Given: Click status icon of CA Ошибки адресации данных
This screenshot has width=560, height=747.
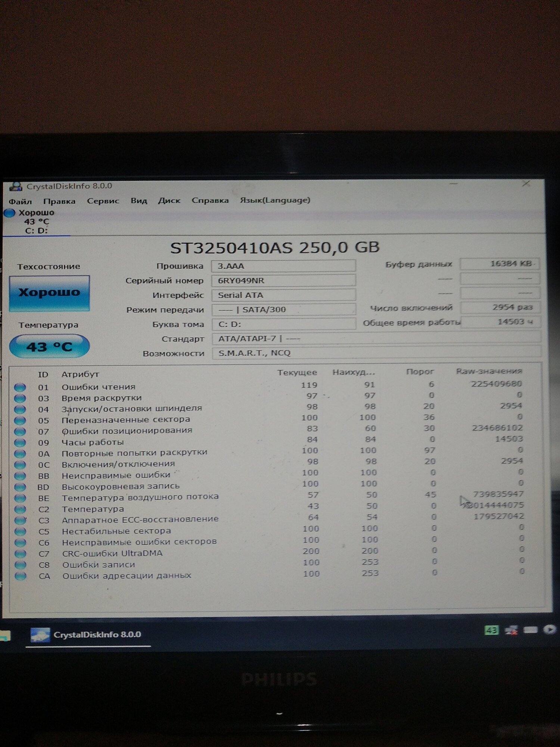Looking at the screenshot, I should point(20,576).
